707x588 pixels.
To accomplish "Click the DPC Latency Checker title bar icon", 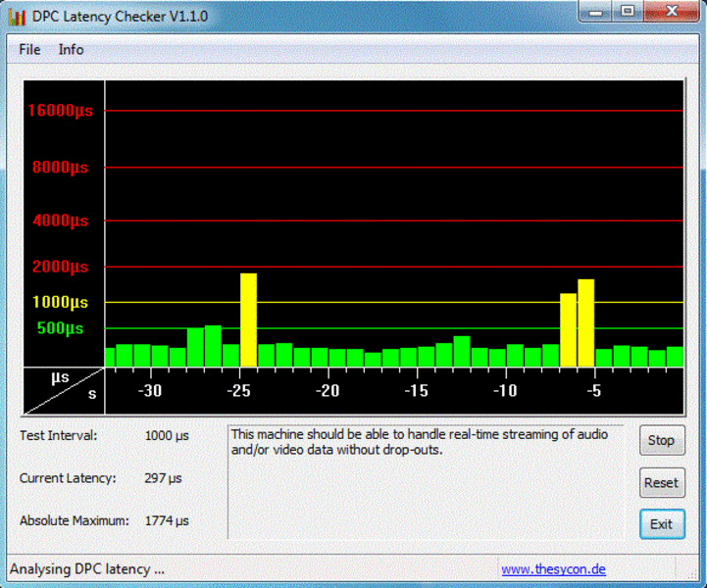I will coord(17,17).
